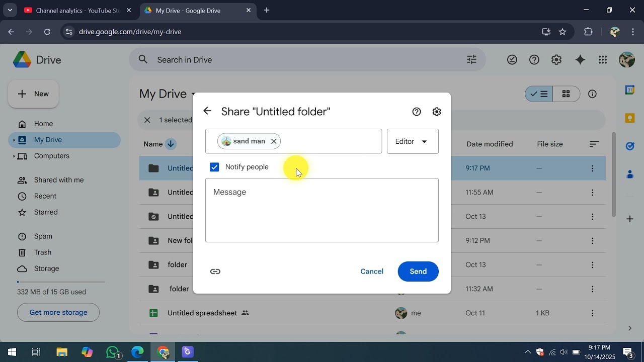The image size is (644, 362).
Task: Go back in the Share dialog
Action: click(x=207, y=111)
